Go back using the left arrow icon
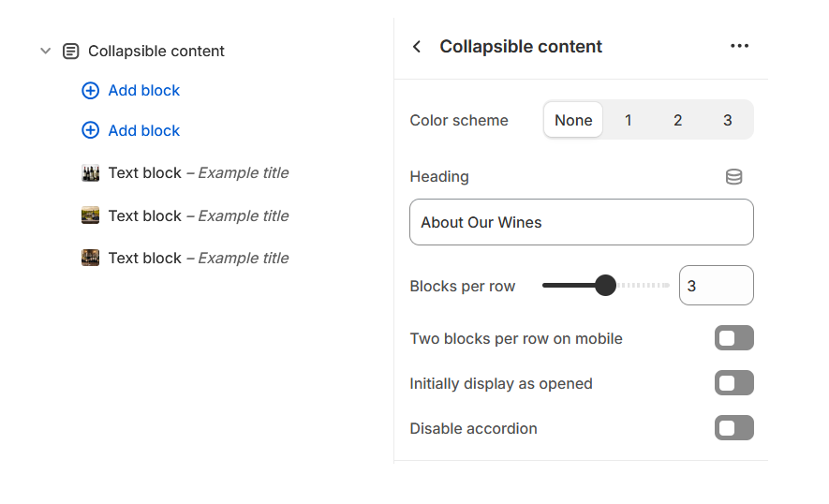Screen dimensions: 829x504 coord(417,47)
